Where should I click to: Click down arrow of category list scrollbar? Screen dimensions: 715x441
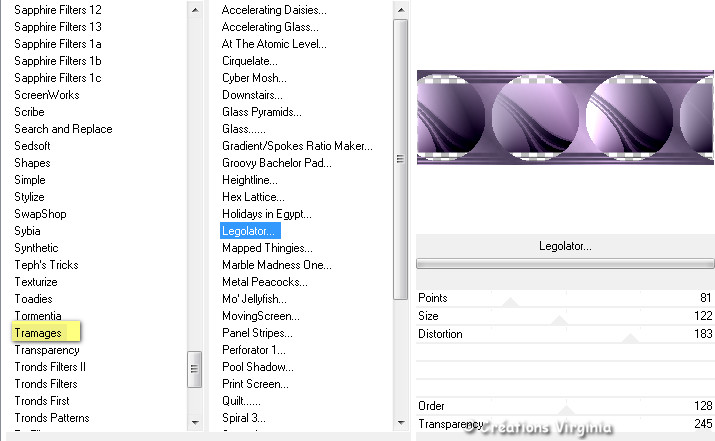[195, 423]
